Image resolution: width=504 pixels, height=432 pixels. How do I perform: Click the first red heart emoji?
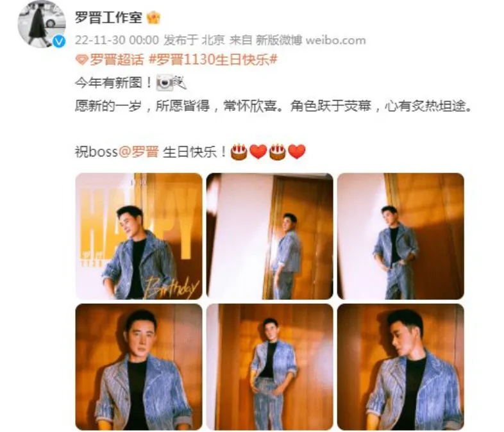tap(258, 152)
